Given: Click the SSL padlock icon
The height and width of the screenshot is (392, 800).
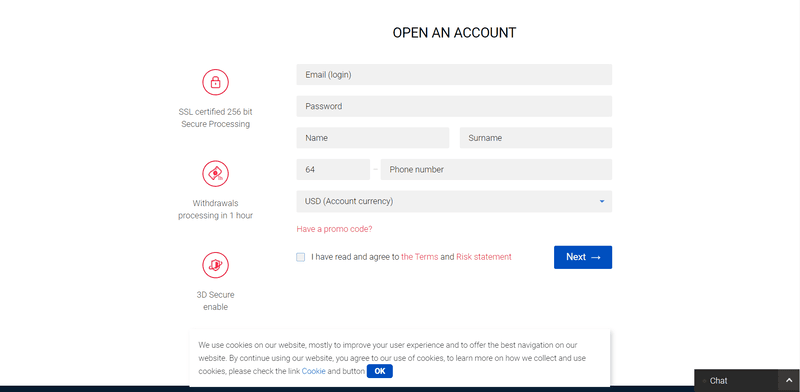Looking at the screenshot, I should click(x=215, y=82).
